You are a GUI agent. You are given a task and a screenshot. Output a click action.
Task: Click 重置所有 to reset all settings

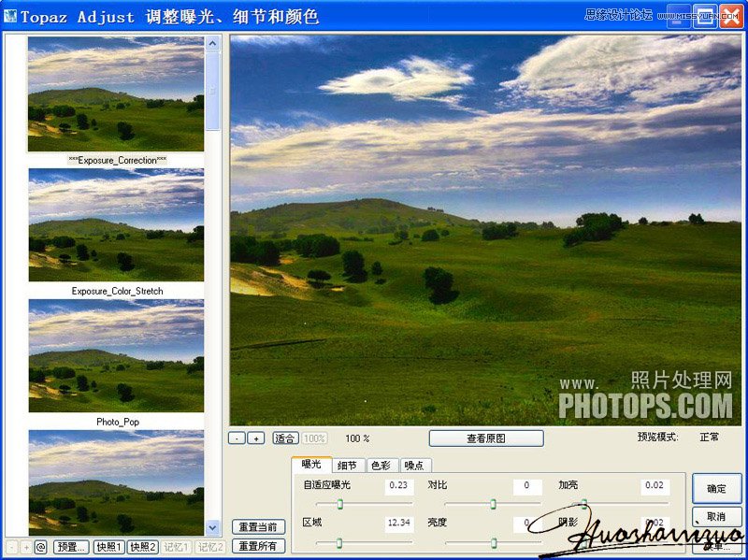click(258, 546)
